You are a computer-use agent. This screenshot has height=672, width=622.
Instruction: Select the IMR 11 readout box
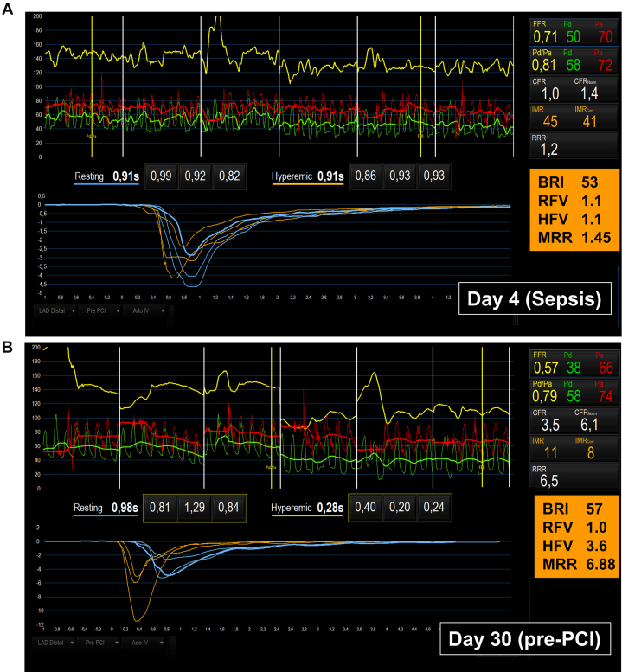(574, 449)
